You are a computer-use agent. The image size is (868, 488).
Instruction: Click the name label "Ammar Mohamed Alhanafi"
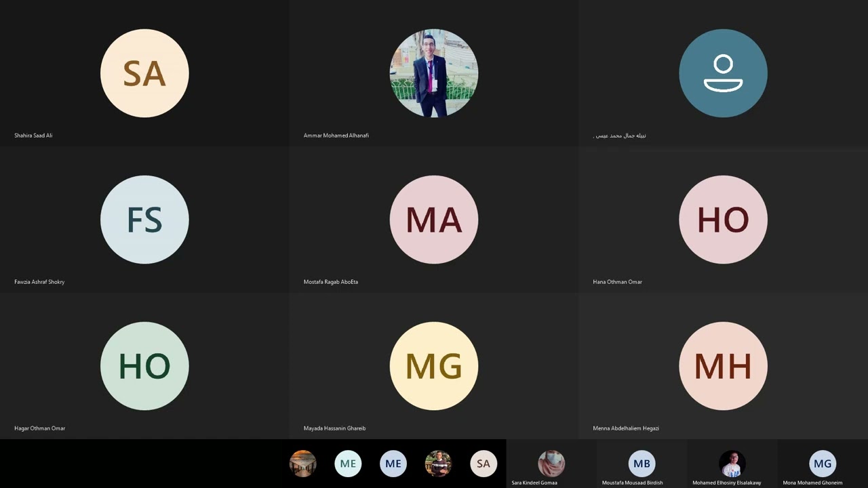[336, 136]
